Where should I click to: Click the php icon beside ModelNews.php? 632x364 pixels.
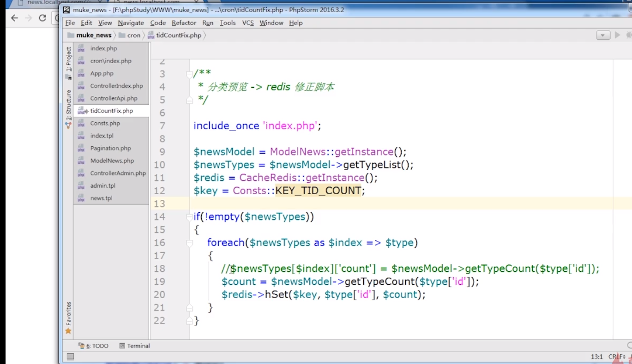click(81, 161)
